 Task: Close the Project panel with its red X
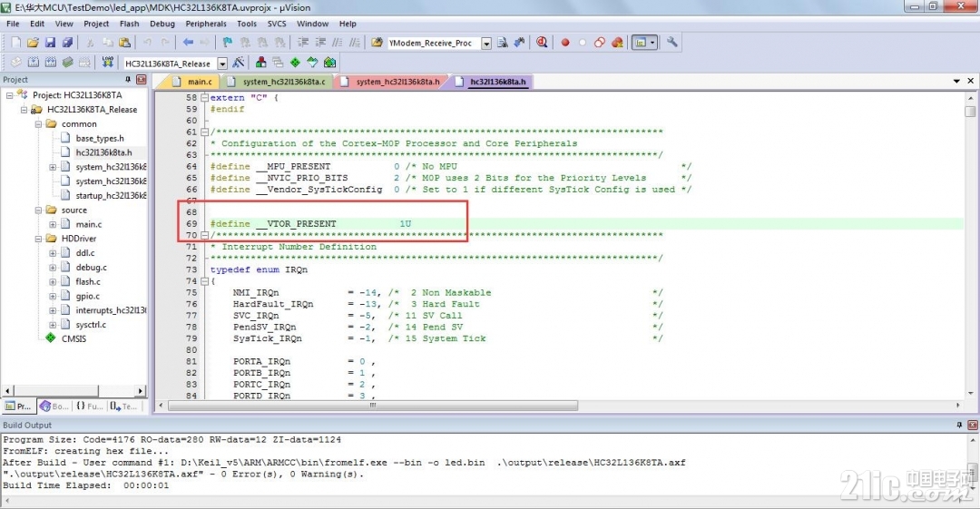[142, 80]
